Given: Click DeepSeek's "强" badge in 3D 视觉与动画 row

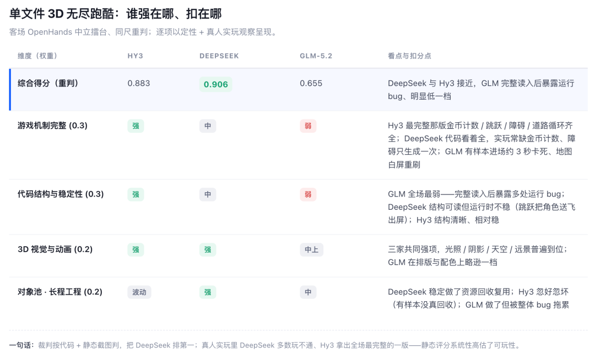Looking at the screenshot, I should pos(208,249).
